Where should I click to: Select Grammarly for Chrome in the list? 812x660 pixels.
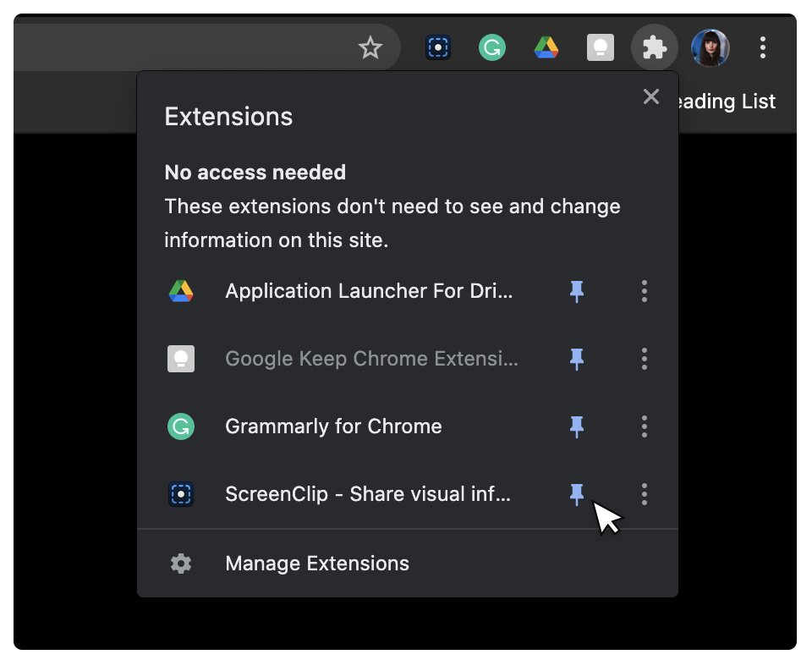[333, 426]
